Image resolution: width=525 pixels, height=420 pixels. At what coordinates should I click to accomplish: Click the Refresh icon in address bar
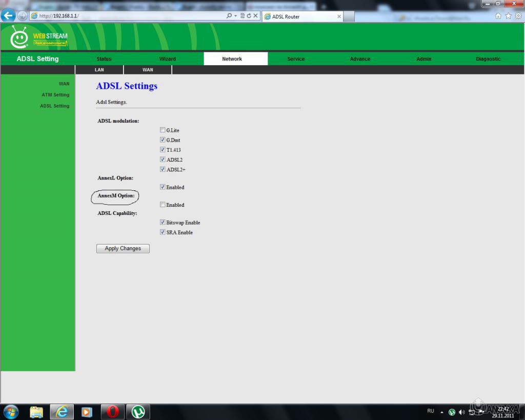pyautogui.click(x=249, y=16)
